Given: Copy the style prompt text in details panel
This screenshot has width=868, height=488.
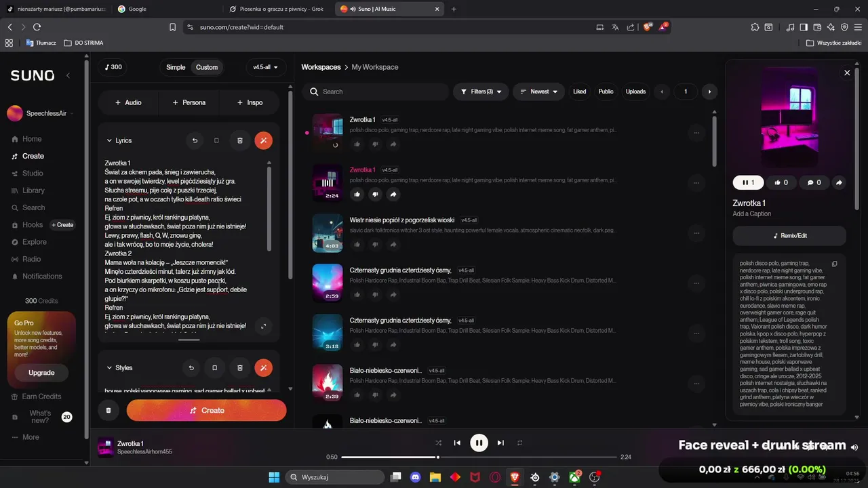Looking at the screenshot, I should 835,264.
